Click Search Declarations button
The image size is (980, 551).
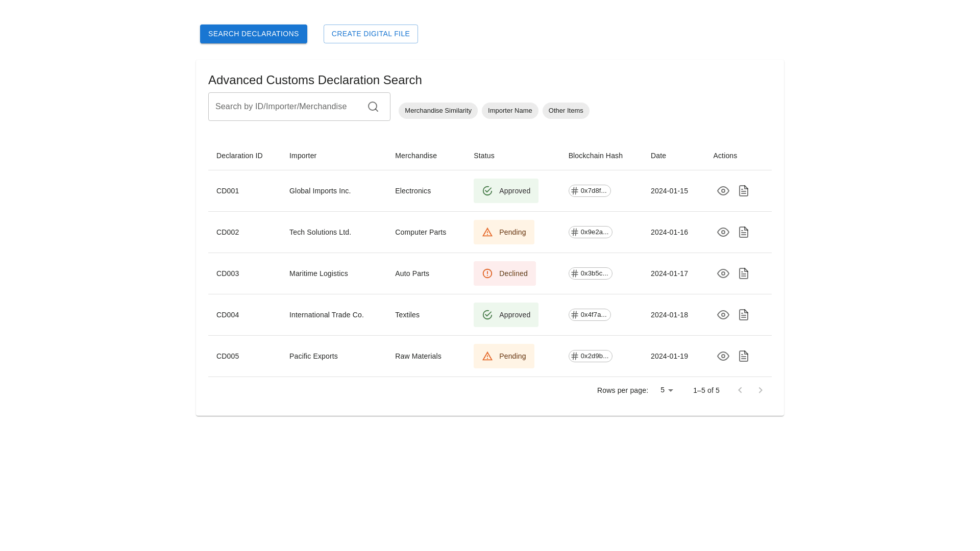pyautogui.click(x=254, y=34)
